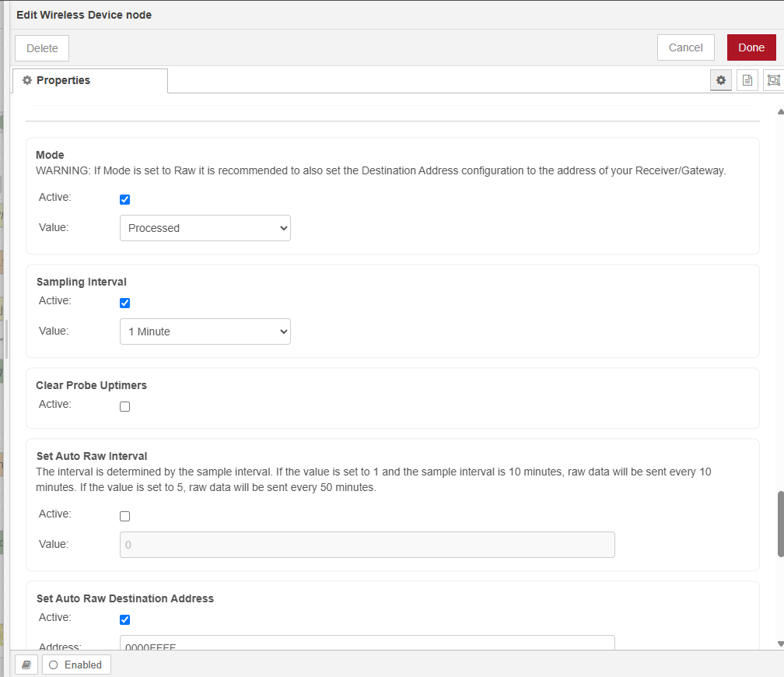The width and height of the screenshot is (784, 677).
Task: Open node properties via gear icon
Action: pyautogui.click(x=721, y=80)
